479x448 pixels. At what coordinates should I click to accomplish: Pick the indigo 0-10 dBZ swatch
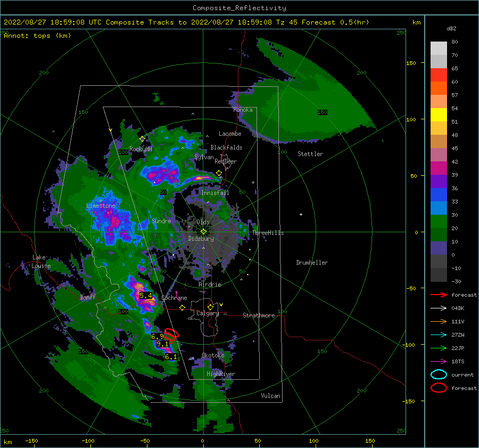(x=439, y=248)
